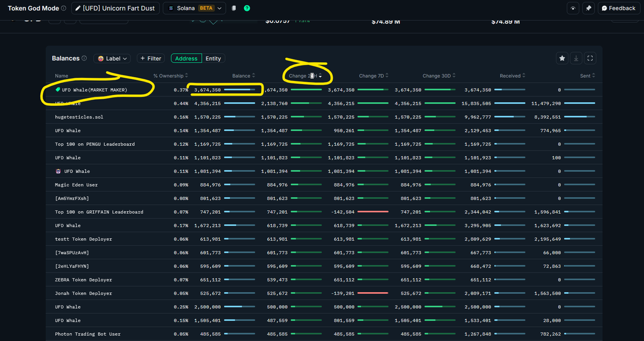The height and width of the screenshot is (341, 644).
Task: Expand the Balances panel to fullscreen
Action: (590, 58)
